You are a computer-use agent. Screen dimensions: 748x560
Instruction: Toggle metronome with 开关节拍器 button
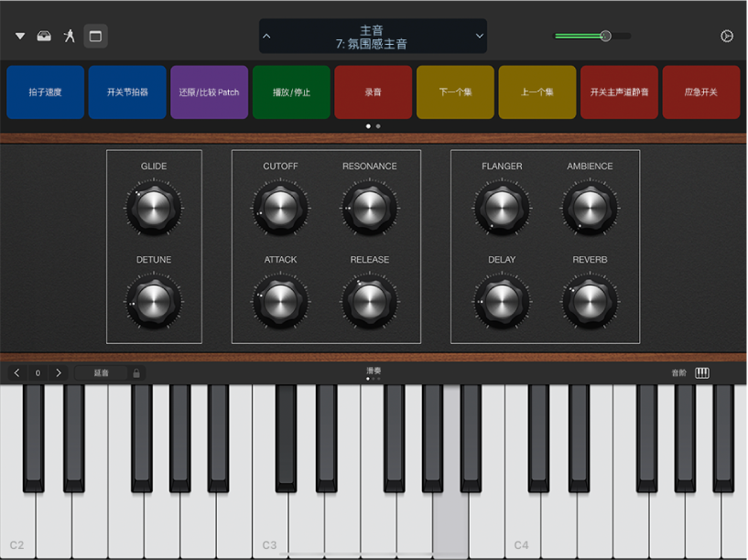point(127,92)
